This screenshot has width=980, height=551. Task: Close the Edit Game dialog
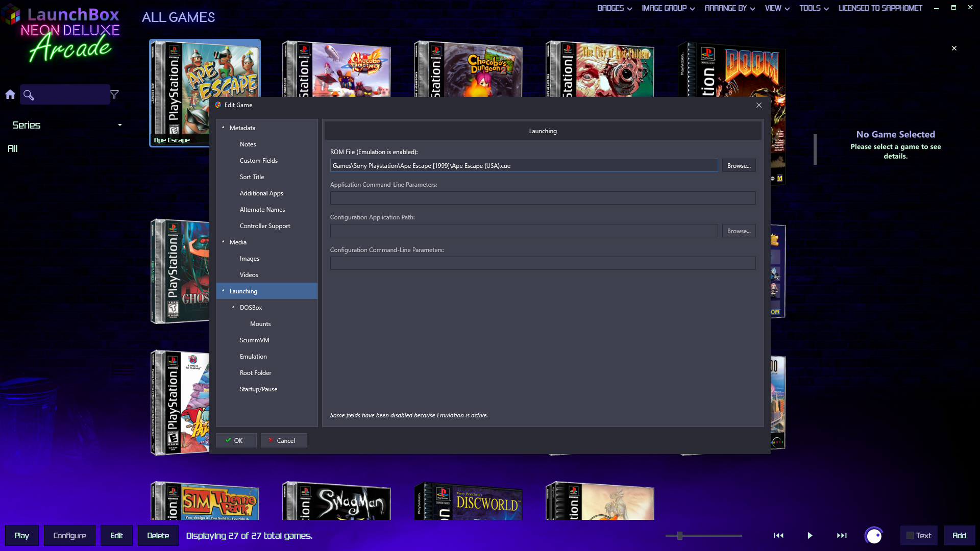tap(759, 105)
